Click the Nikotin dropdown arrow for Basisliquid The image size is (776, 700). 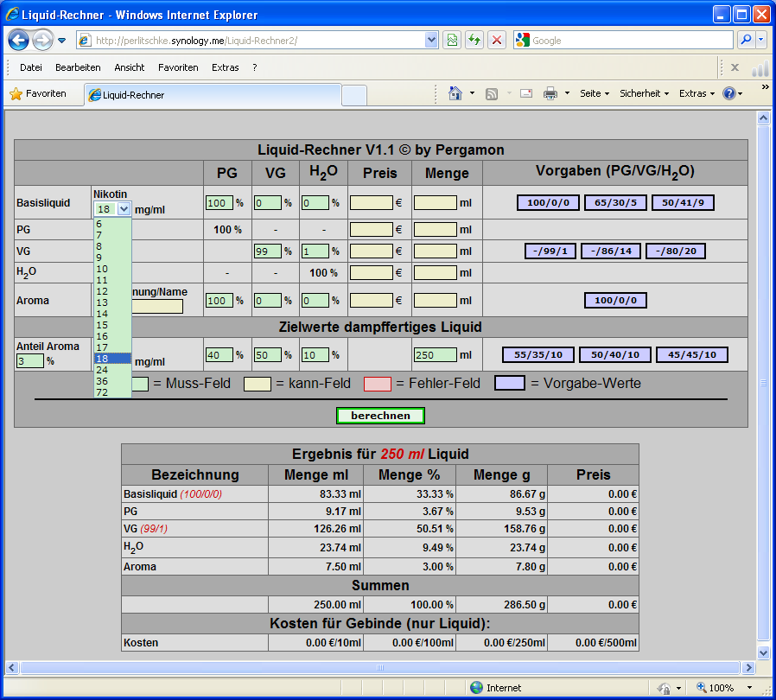pyautogui.click(x=124, y=209)
